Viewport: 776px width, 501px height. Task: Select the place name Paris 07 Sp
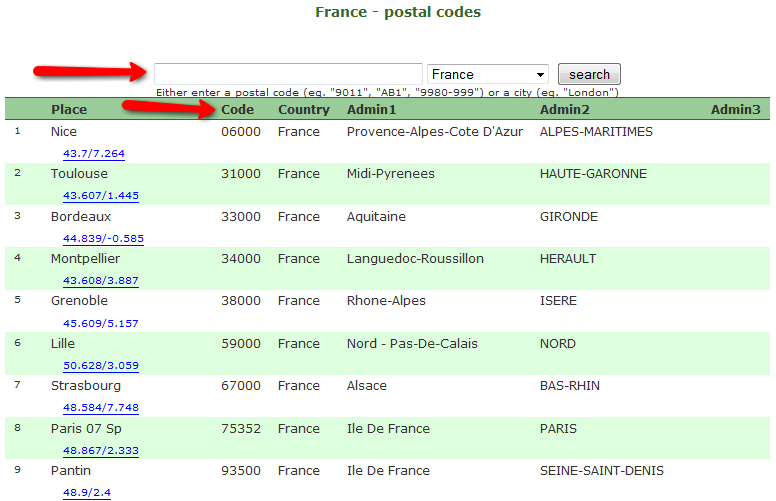click(x=86, y=429)
